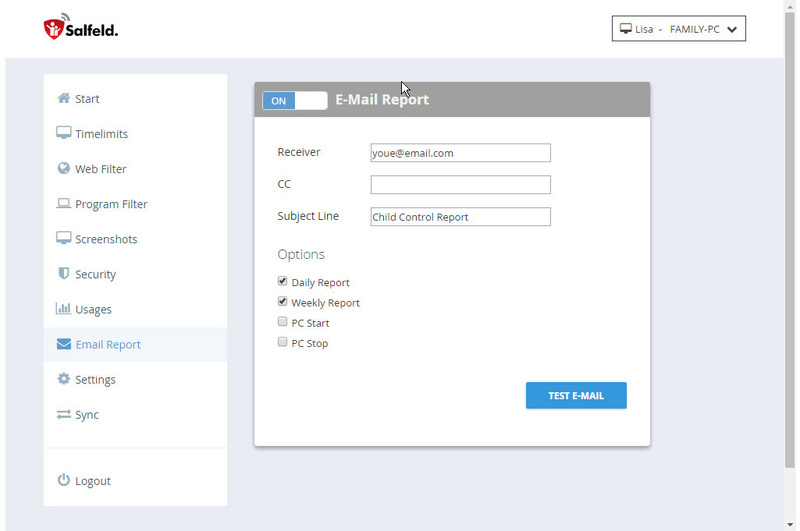Click the Salfeld logo
This screenshot has width=800, height=531.
point(81,27)
